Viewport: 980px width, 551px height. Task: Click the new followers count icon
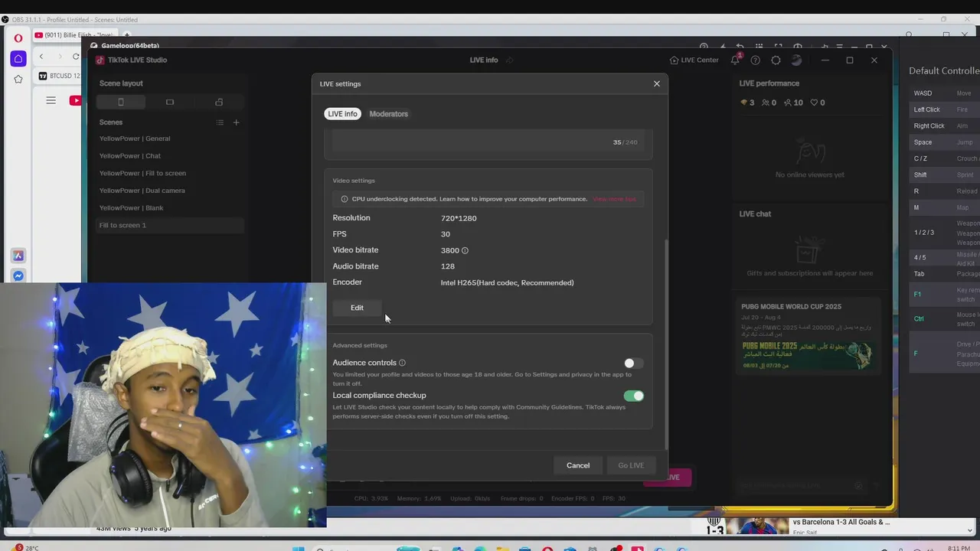point(793,103)
